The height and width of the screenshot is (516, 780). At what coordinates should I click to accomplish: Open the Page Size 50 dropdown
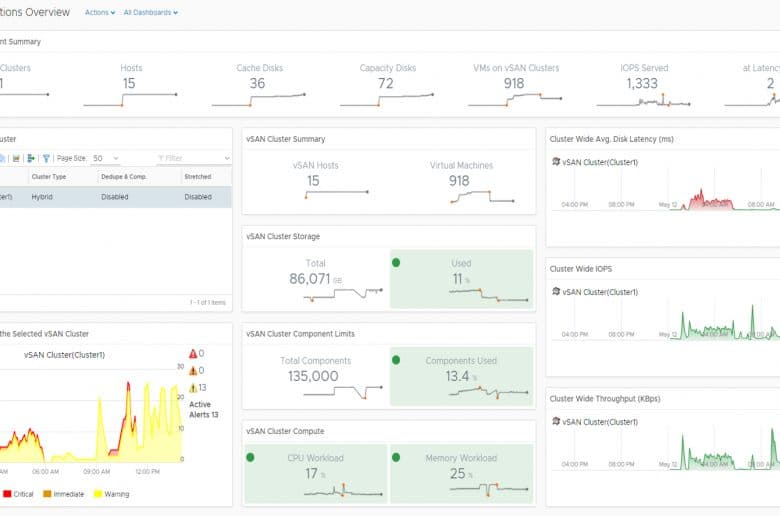tap(106, 158)
